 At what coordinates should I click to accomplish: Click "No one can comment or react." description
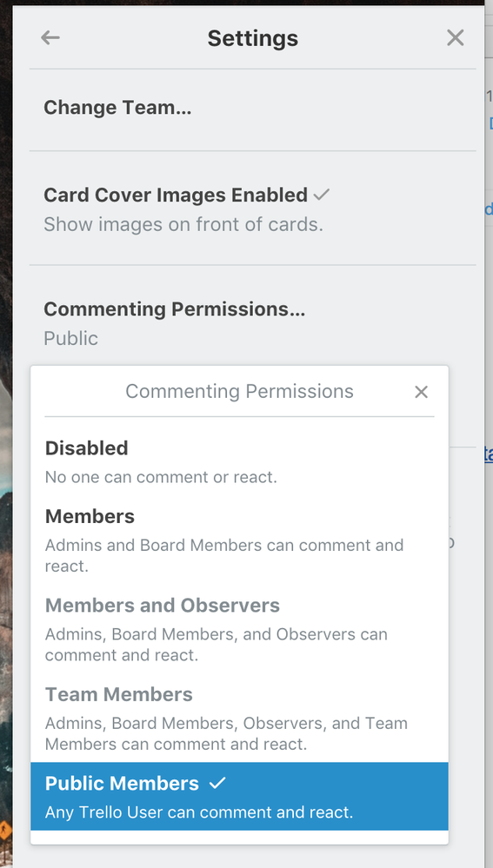tap(161, 477)
